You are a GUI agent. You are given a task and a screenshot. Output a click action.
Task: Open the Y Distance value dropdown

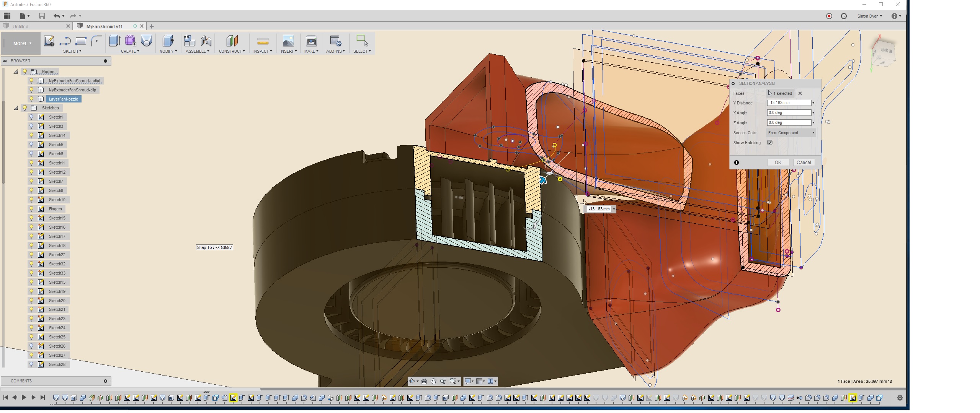(x=813, y=102)
